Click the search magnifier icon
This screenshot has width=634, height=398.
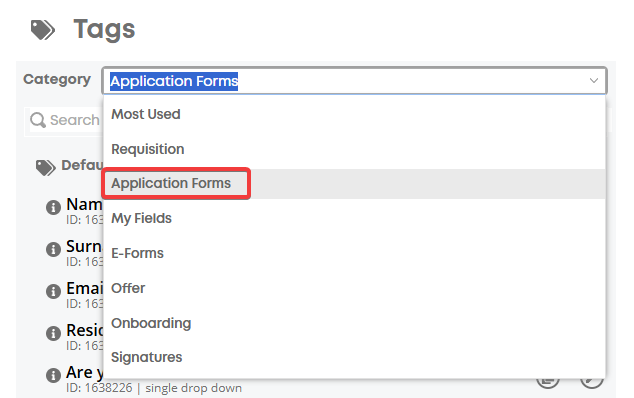point(38,120)
